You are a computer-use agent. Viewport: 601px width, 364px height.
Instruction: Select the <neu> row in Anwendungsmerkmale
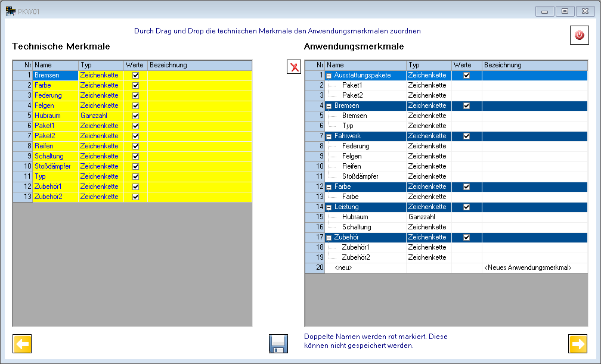[343, 268]
